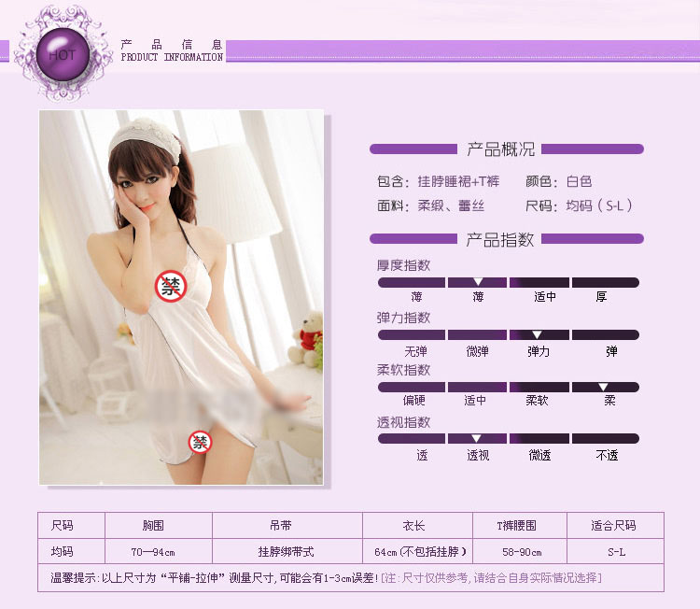This screenshot has width=700, height=609.
Task: Select the 均码 (S-L) size value in overview
Action: pos(599,205)
